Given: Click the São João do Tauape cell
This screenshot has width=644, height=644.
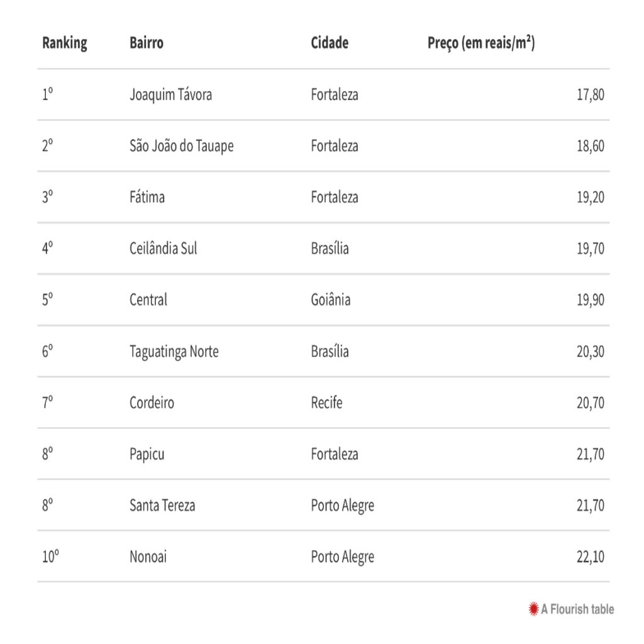Looking at the screenshot, I should click(x=181, y=146).
